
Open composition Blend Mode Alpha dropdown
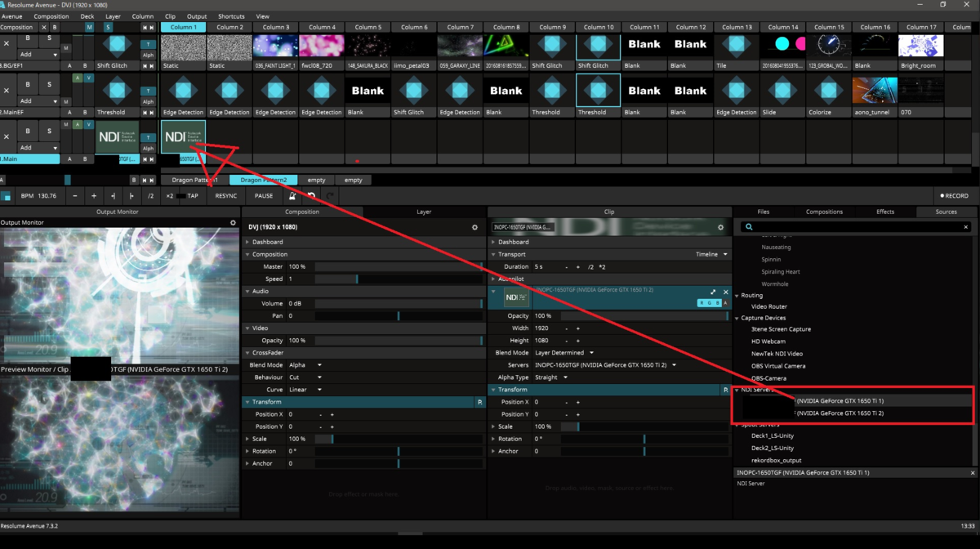pyautogui.click(x=305, y=365)
